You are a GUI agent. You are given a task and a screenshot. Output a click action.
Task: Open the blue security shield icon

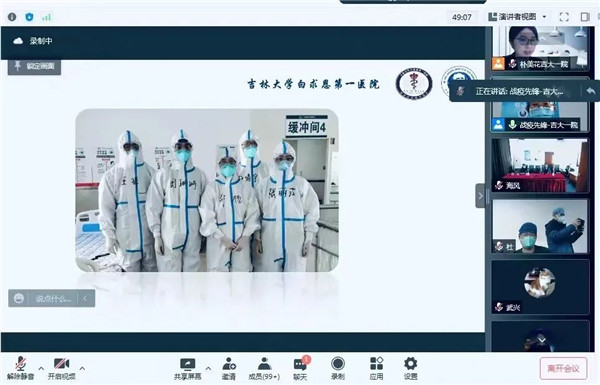29,17
